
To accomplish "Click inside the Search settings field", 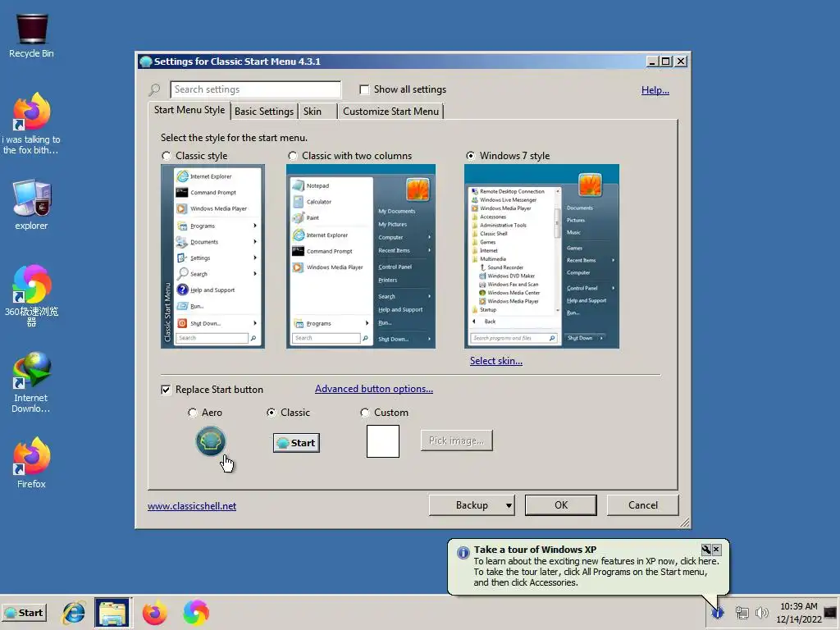I will point(256,89).
